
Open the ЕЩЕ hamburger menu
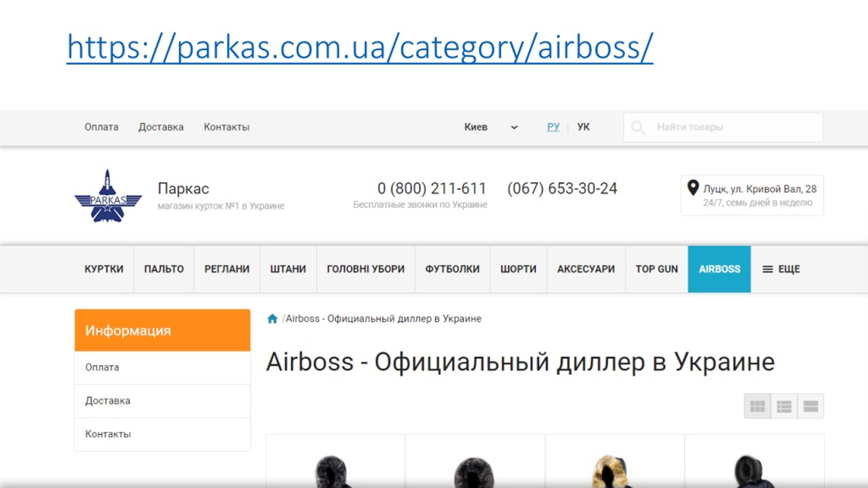click(x=781, y=269)
